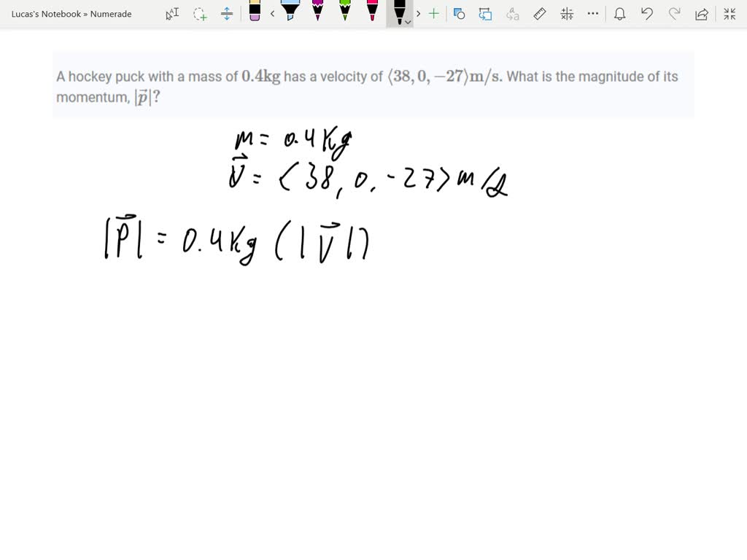Screen dimensions: 747x560
Task: Select the green pen
Action: pyautogui.click(x=345, y=10)
